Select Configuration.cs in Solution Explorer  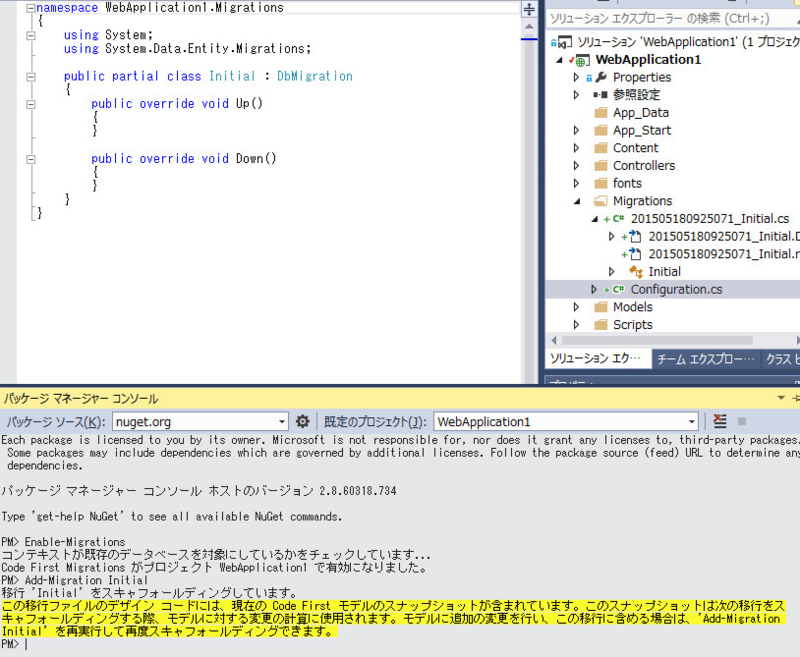tap(671, 289)
